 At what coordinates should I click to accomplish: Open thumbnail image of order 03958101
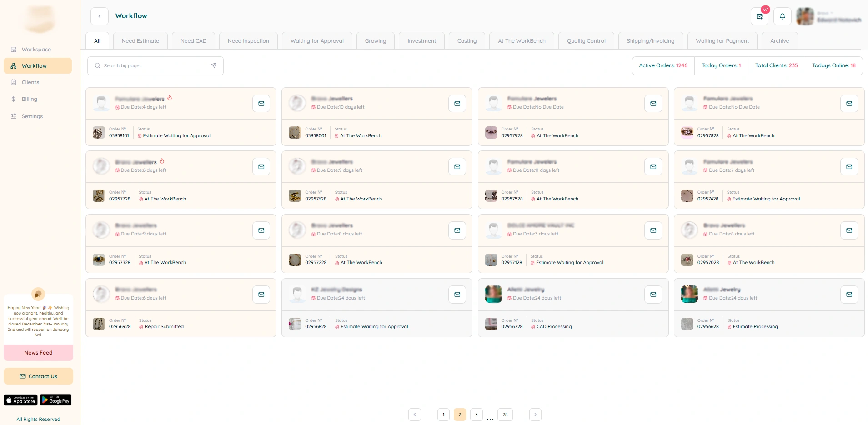point(99,133)
